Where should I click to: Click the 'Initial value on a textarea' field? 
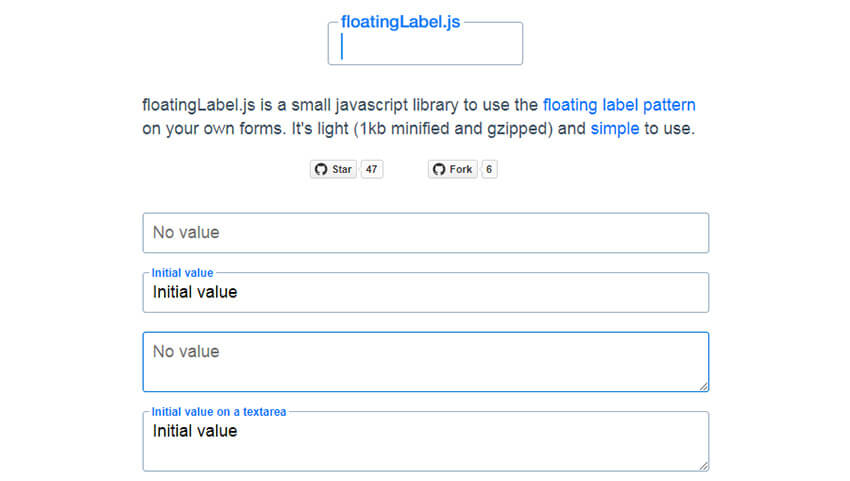[426, 441]
